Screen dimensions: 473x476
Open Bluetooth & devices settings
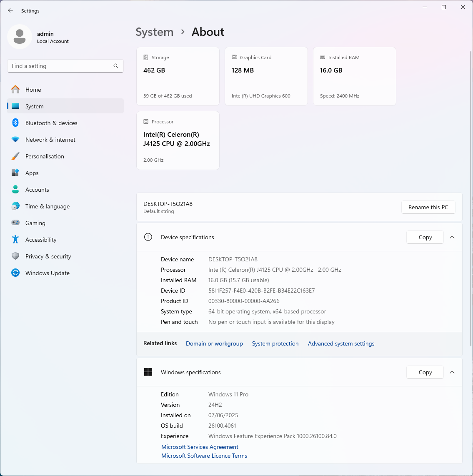pos(65,123)
